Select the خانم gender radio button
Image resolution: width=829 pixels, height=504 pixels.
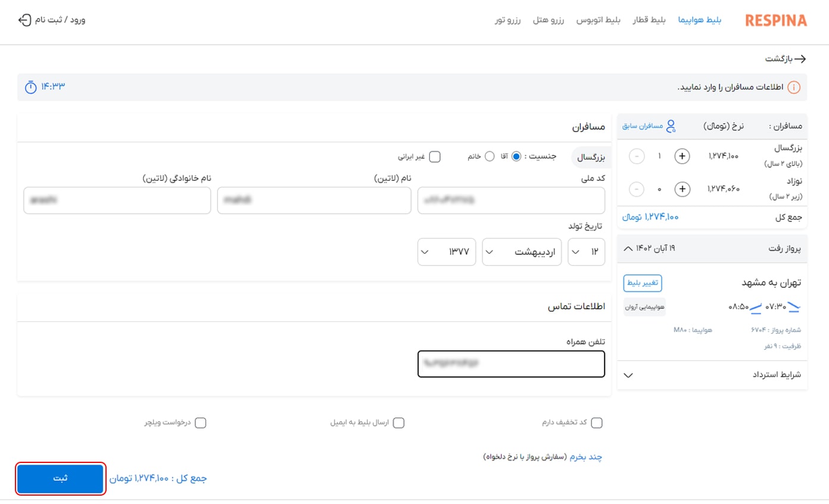(490, 156)
